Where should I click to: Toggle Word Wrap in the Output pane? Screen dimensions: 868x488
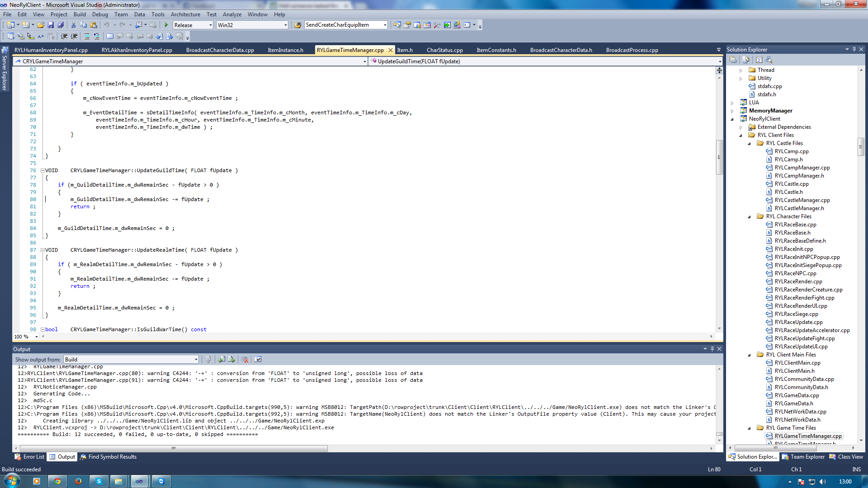coord(258,360)
